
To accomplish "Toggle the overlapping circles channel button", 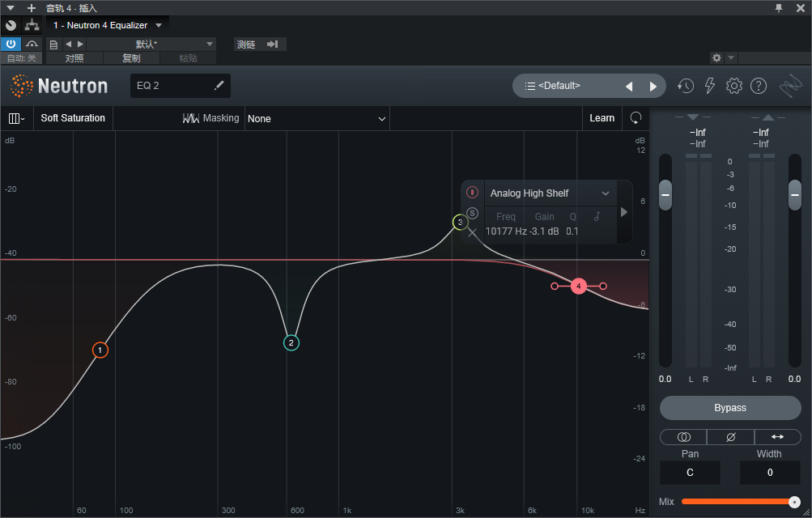I will point(683,437).
